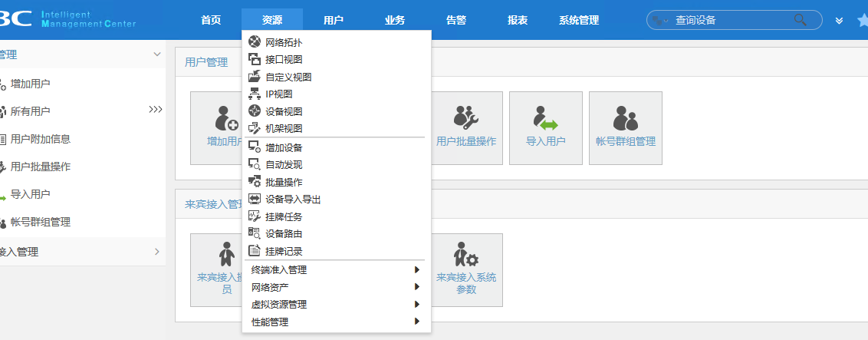Select 增加用户 in the sidebar
The height and width of the screenshot is (340, 868).
[31, 84]
